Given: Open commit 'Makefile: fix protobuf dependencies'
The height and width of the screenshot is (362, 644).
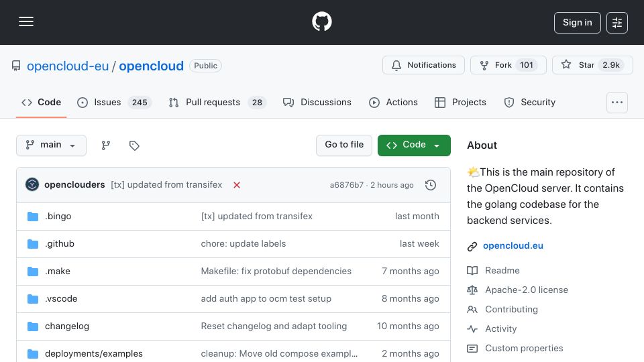Looking at the screenshot, I should (x=276, y=271).
